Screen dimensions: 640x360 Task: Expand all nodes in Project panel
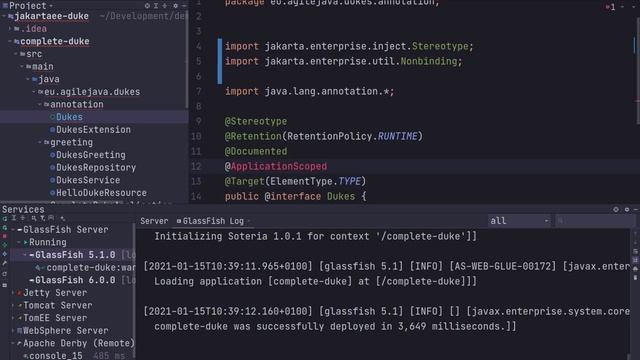coord(156,6)
